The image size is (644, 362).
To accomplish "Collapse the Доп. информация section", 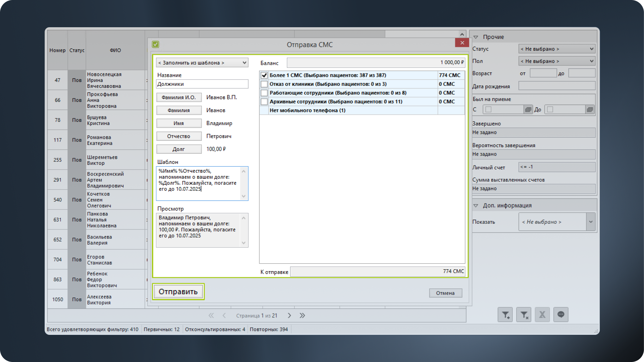I will click(476, 206).
